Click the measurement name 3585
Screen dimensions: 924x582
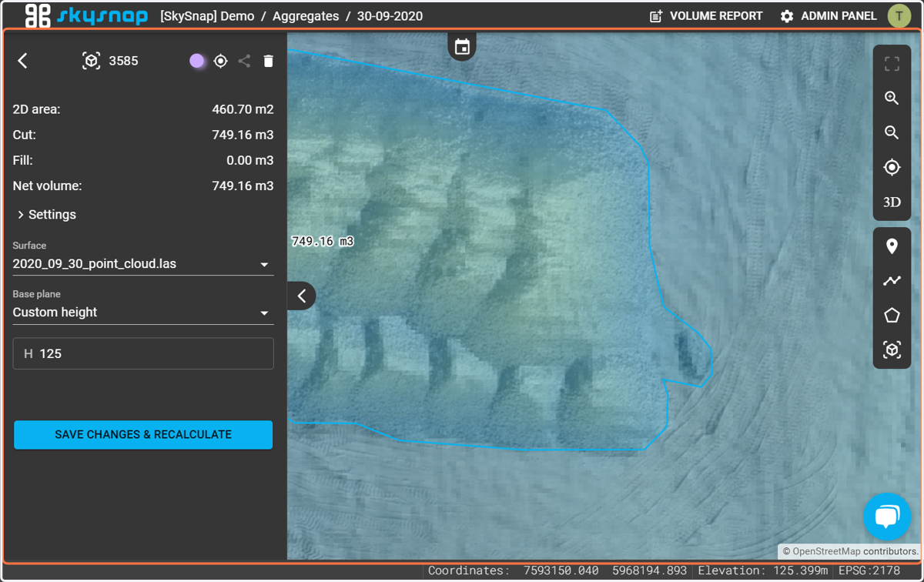pyautogui.click(x=124, y=61)
